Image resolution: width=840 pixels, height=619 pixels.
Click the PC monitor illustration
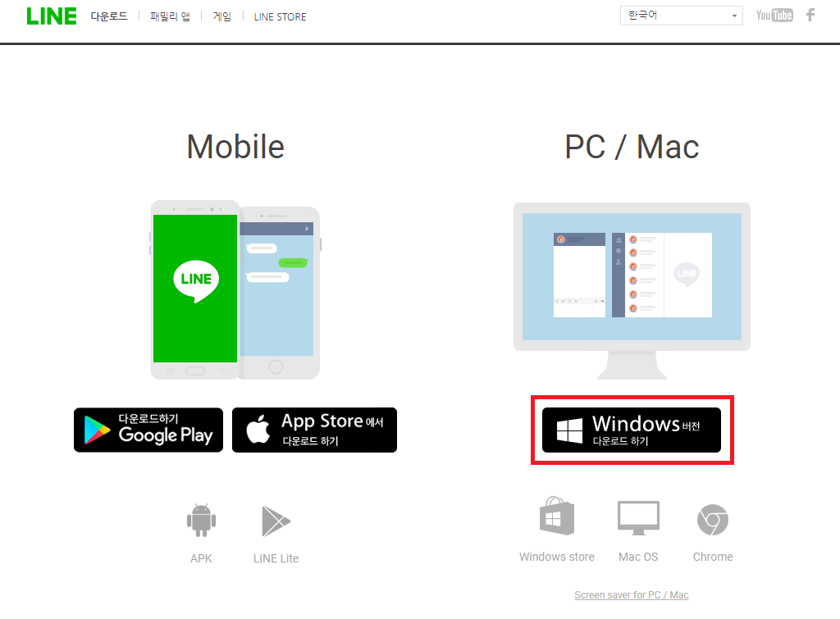632,291
